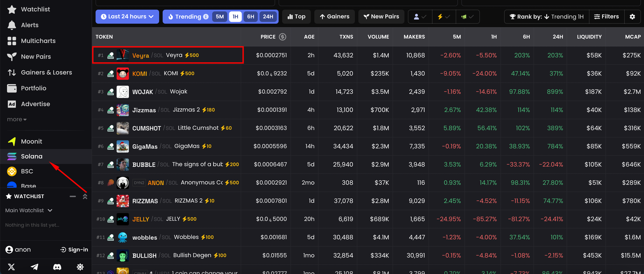644x274 pixels.
Task: Minimize the Watchlist panel with dash icon
Action: coord(73,196)
